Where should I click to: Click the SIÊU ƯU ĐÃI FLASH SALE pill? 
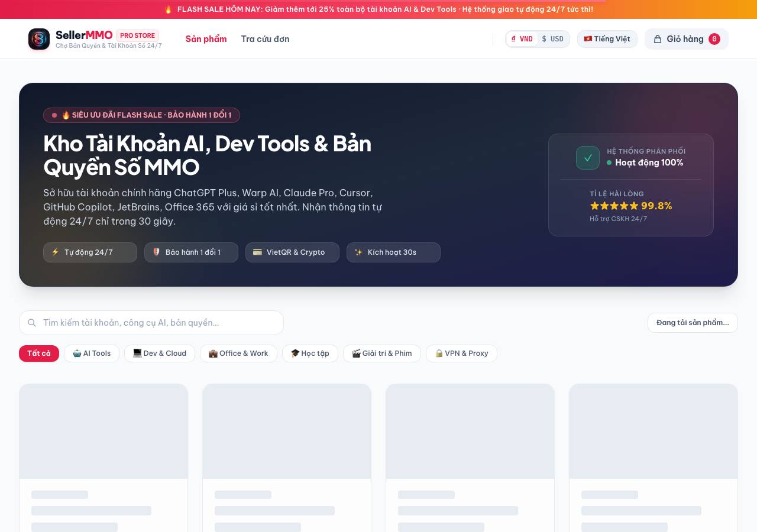[141, 115]
